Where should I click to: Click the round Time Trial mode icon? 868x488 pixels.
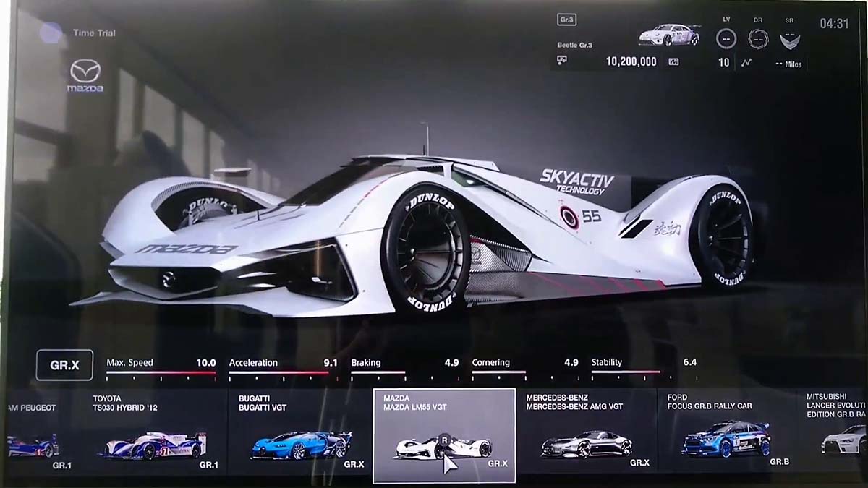coord(51,33)
